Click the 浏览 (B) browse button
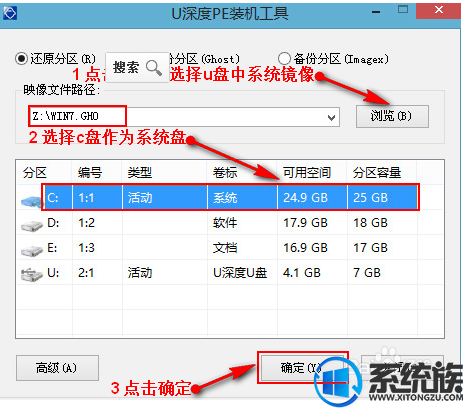The width and height of the screenshot is (463, 410). point(392,116)
